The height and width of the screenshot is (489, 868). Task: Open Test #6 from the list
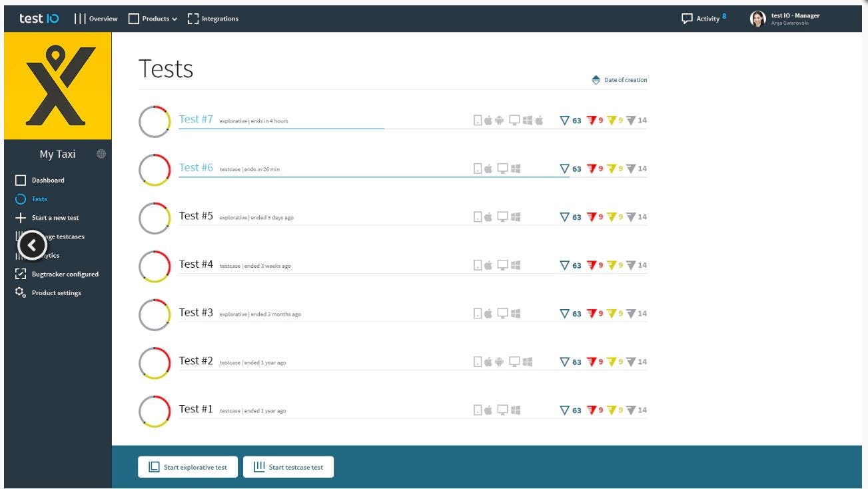tap(197, 168)
